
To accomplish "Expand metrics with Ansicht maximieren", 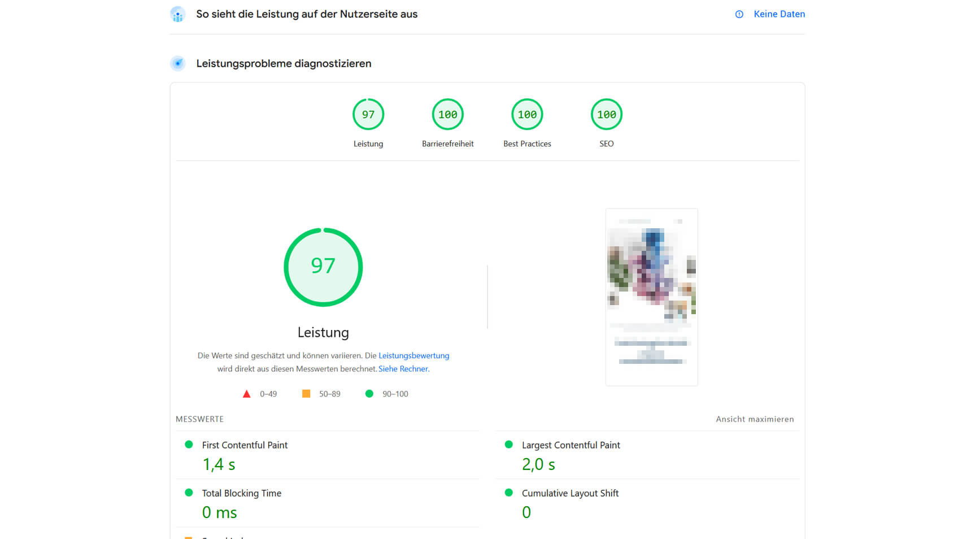I will tap(755, 419).
